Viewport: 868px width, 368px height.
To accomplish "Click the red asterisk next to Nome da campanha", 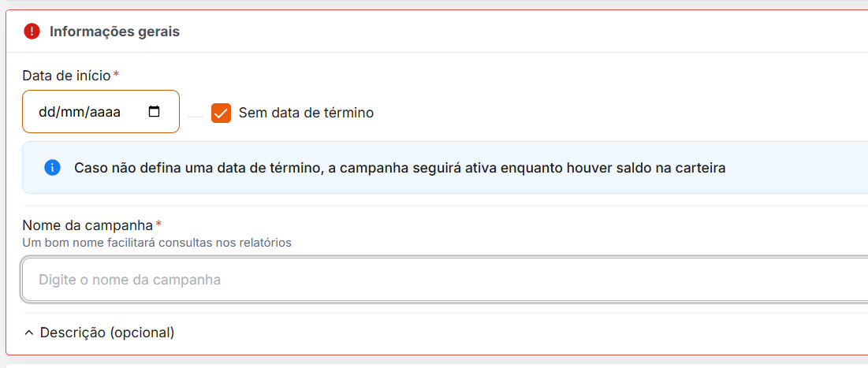I will click(158, 225).
